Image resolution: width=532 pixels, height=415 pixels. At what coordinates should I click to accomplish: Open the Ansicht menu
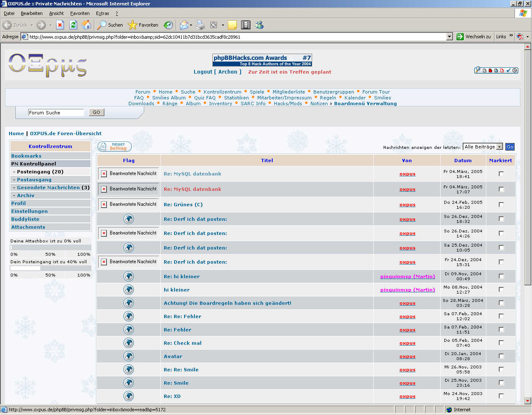[57, 13]
